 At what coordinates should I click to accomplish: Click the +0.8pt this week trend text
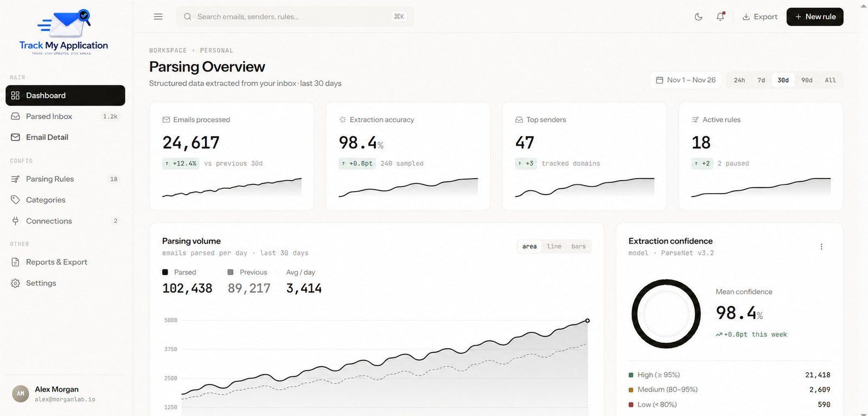[751, 335]
